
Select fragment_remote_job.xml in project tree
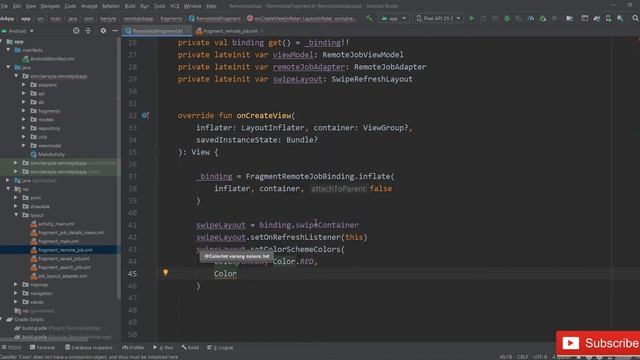click(65, 250)
